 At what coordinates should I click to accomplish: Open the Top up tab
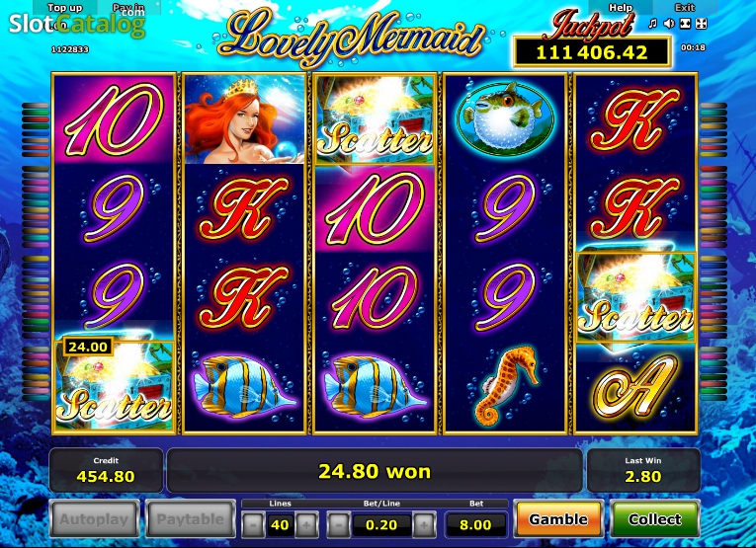(x=65, y=8)
